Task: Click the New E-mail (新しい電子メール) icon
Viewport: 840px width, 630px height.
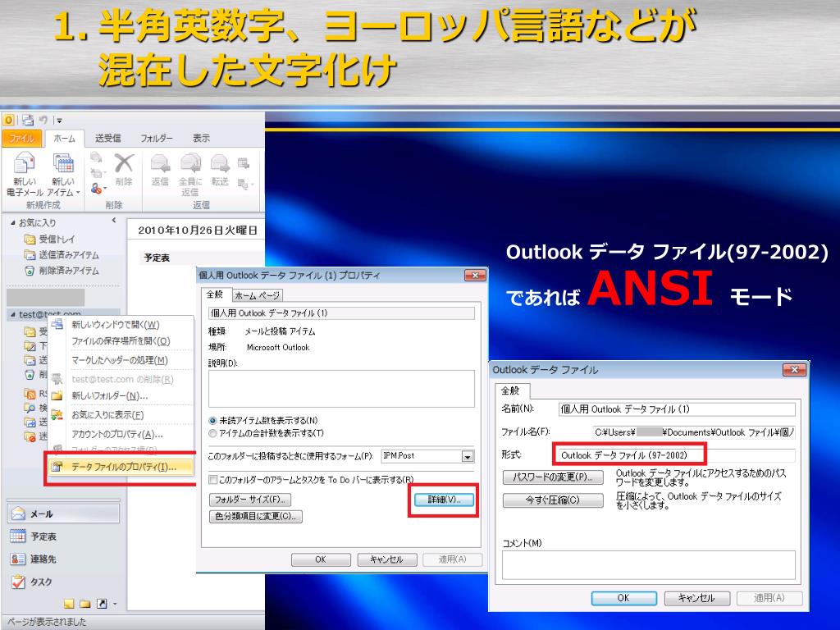Action: click(24, 164)
